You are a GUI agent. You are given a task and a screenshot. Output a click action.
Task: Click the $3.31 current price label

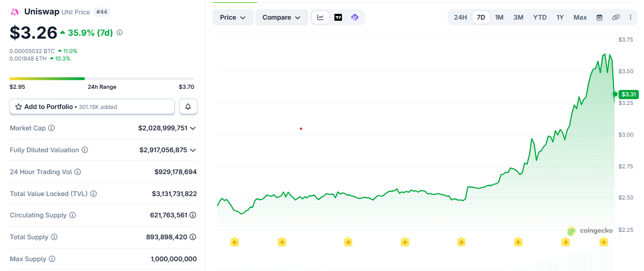point(628,95)
